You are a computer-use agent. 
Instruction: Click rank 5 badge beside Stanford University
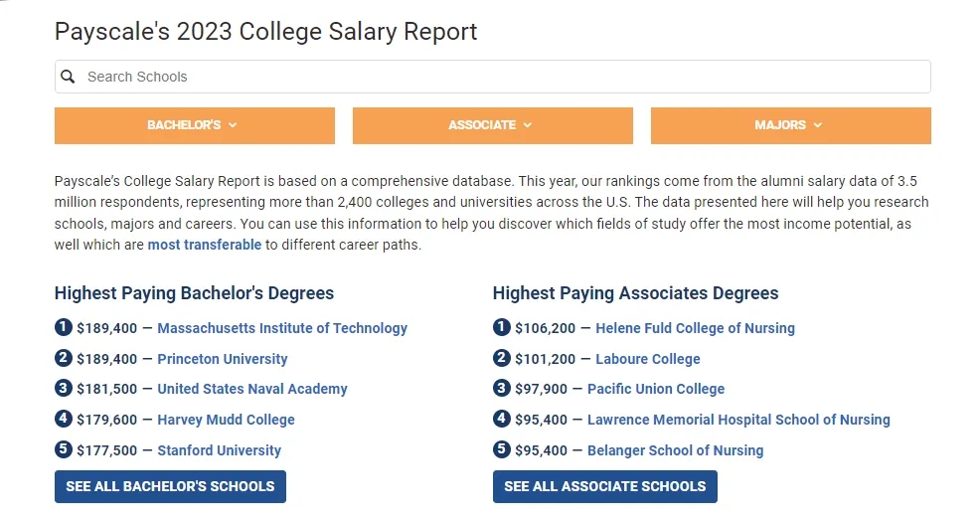coord(64,450)
